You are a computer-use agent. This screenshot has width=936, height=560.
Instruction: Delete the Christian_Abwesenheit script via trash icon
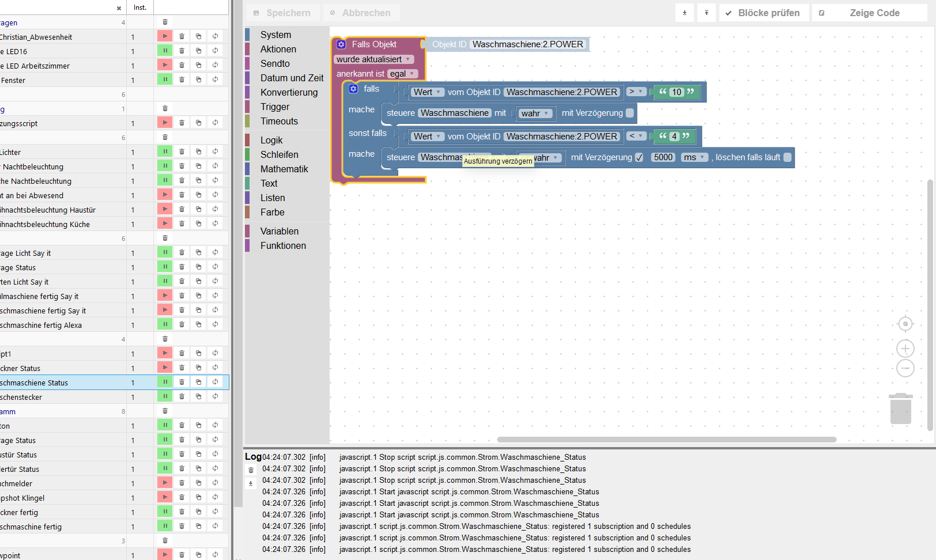[x=182, y=36]
